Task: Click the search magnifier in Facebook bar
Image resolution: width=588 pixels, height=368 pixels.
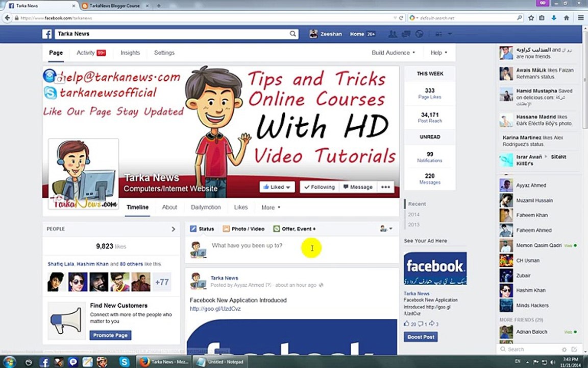Action: click(x=292, y=34)
